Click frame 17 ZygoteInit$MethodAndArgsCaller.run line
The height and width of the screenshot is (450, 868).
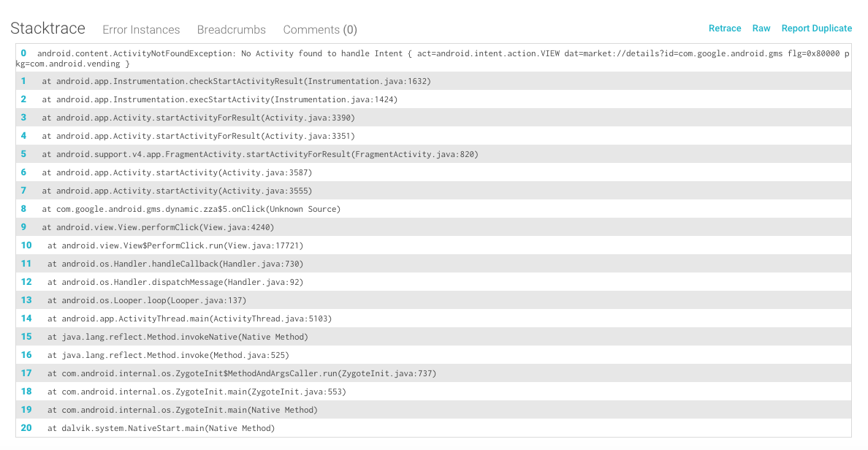click(x=242, y=373)
